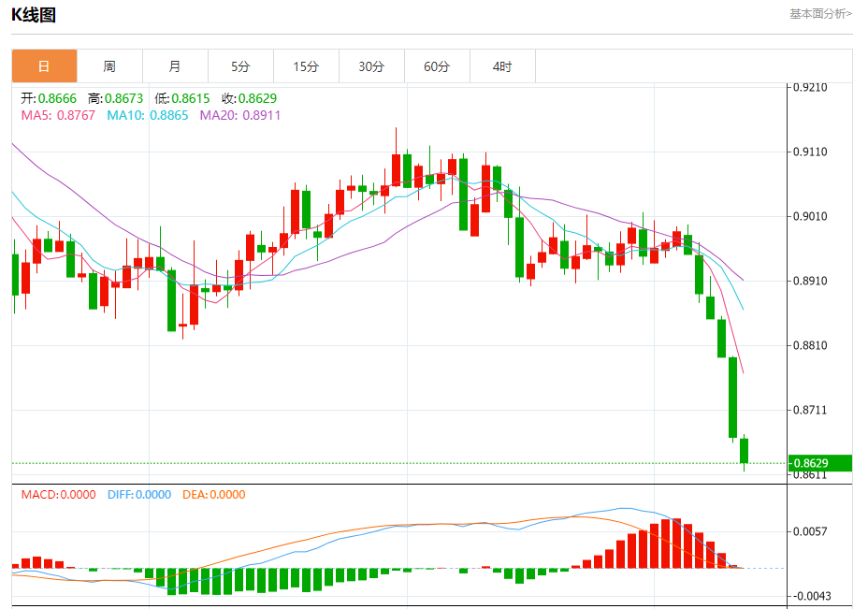Click the 0.8711 price axis label
Viewport: 868px width, 609px height.
click(x=810, y=411)
